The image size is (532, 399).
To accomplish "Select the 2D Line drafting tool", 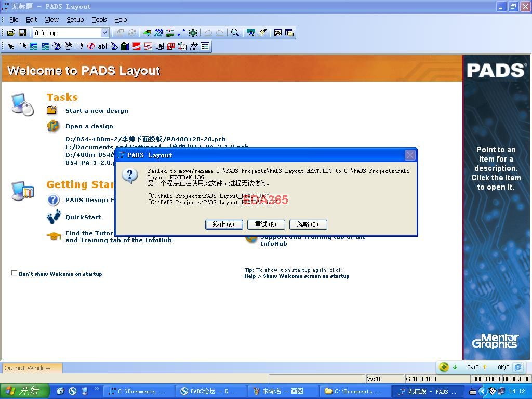I will pos(22,46).
